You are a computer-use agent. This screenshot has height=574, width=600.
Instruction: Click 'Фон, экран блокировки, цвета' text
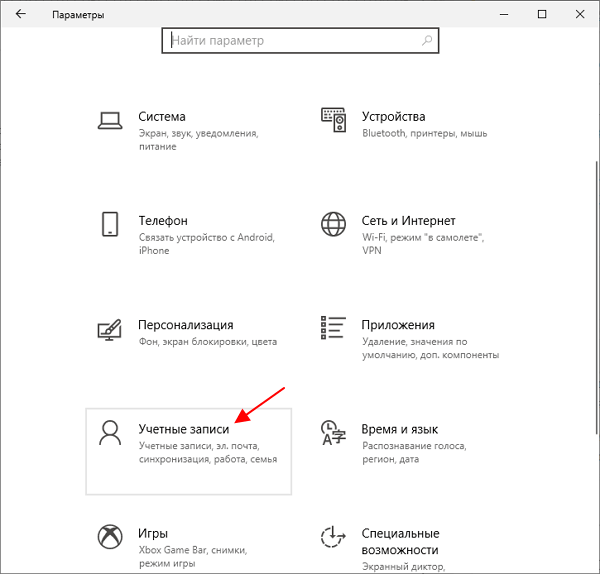click(x=208, y=342)
